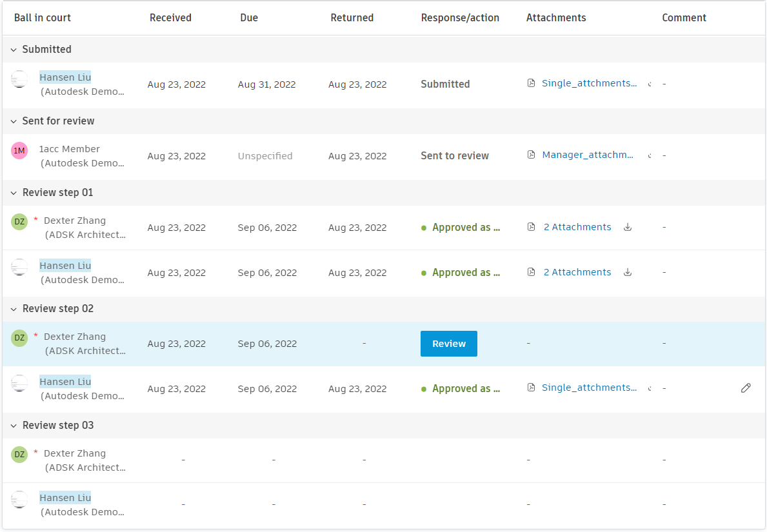Collapse the Review step 03 group
This screenshot has width=767, height=532.
point(14,426)
